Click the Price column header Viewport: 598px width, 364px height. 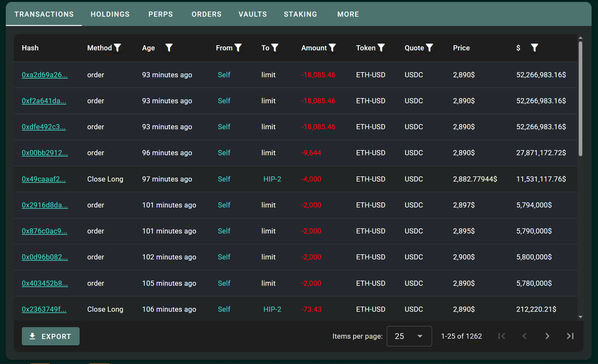461,48
